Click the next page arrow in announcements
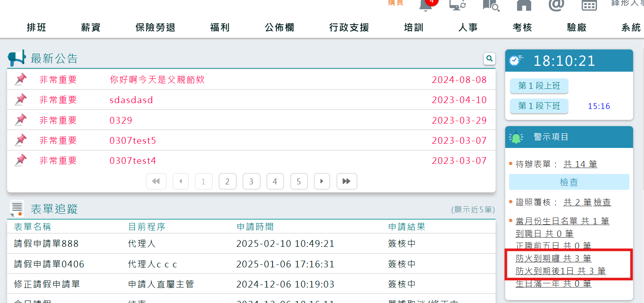The image size is (644, 303). (x=322, y=181)
